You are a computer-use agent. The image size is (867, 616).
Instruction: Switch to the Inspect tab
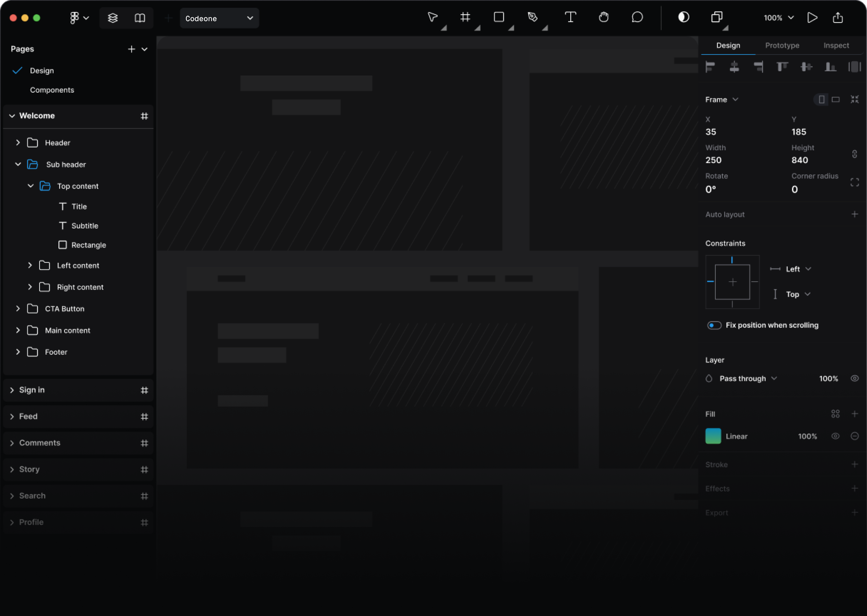(x=836, y=45)
